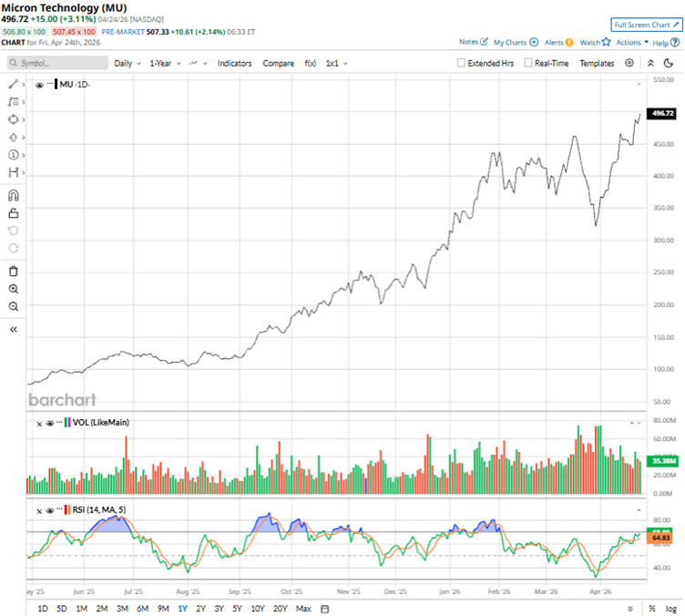Select the 1D range button

[x=43, y=609]
